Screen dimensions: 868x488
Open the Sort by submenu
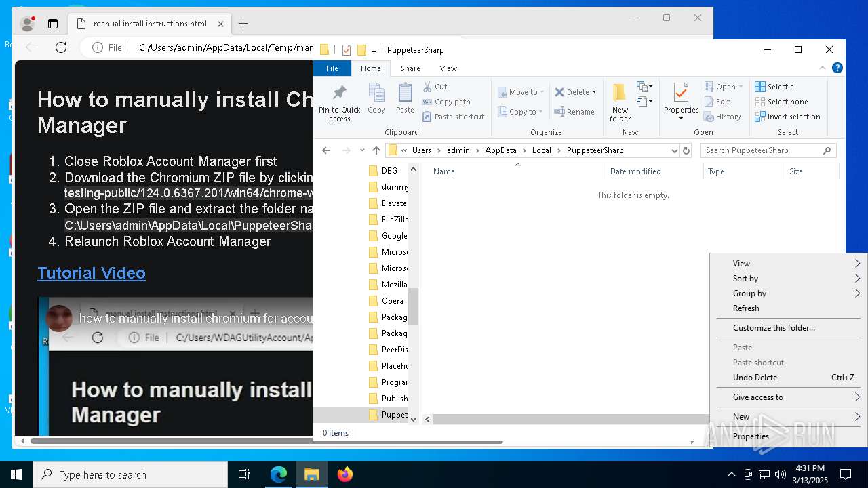point(789,279)
